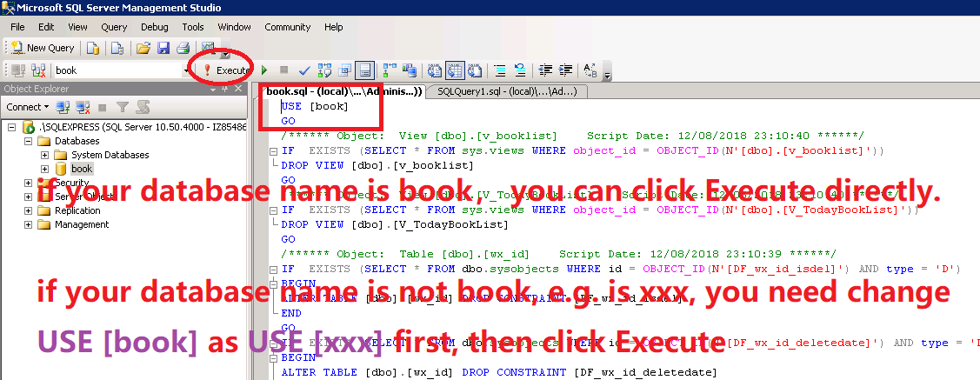Collapse first IF EXISTS code block
The height and width of the screenshot is (380, 980).
273,150
